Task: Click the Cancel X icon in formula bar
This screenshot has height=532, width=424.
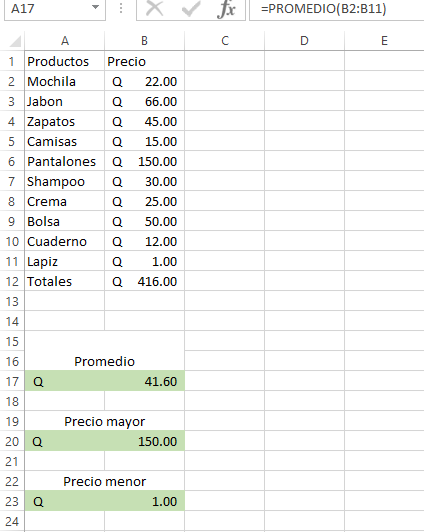Action: [154, 8]
